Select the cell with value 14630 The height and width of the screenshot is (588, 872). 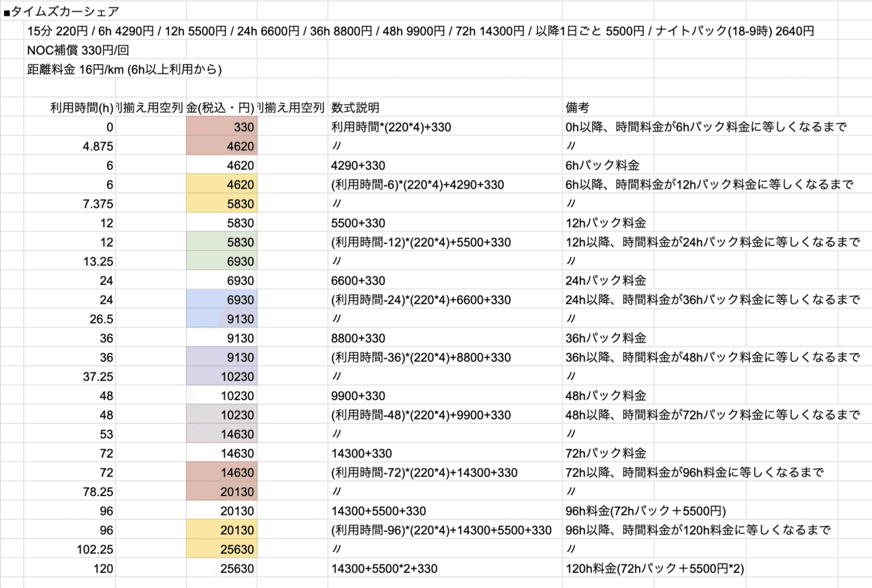tap(221, 452)
